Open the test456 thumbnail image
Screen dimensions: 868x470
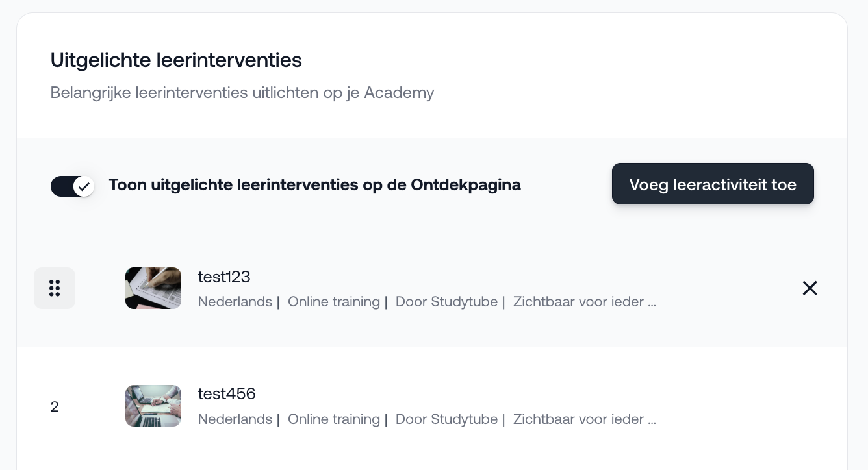tap(153, 406)
